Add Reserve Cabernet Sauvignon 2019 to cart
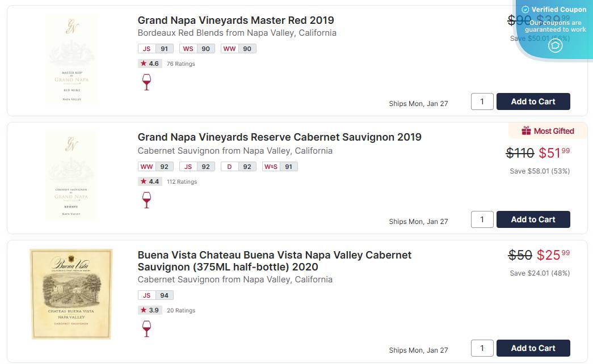The height and width of the screenshot is (364, 593). click(533, 219)
